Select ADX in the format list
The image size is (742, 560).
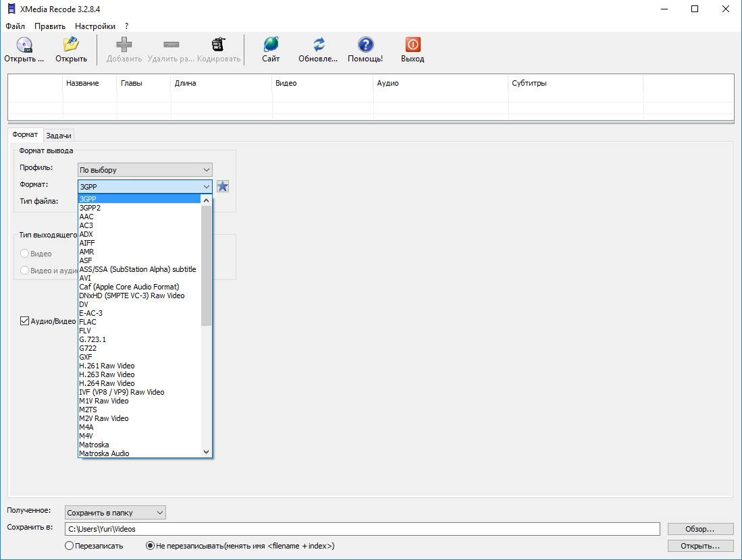click(140, 234)
